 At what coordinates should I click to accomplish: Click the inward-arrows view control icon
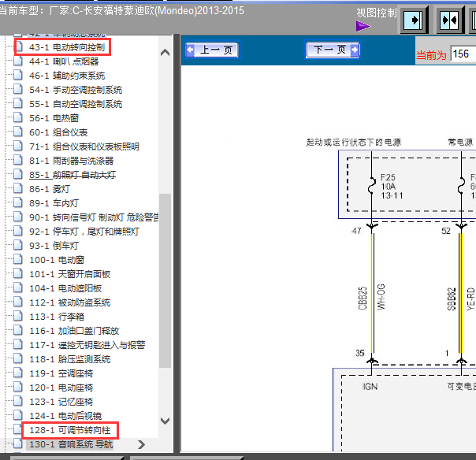(x=450, y=20)
